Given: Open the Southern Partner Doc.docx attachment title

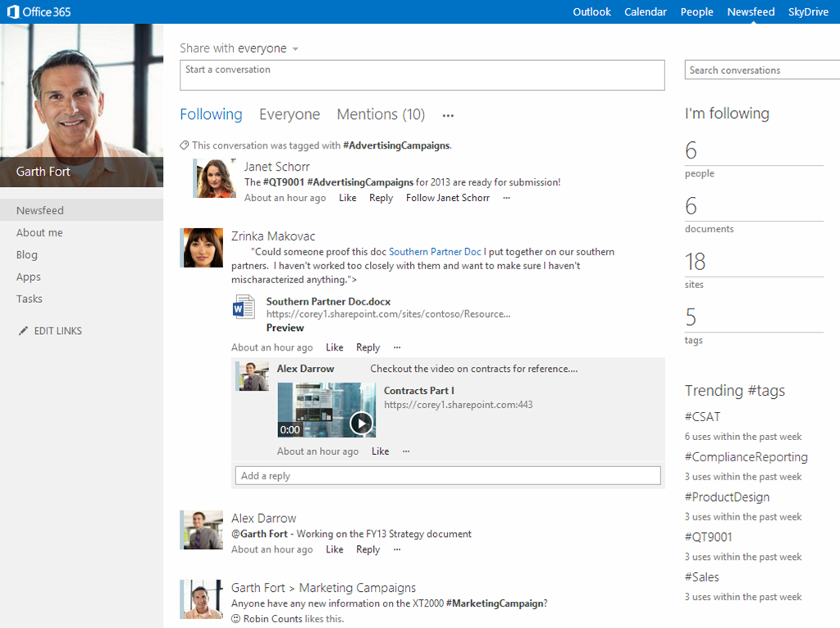Looking at the screenshot, I should [x=328, y=301].
